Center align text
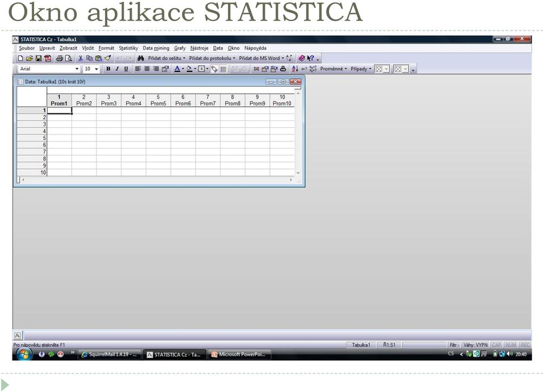 click(x=147, y=69)
